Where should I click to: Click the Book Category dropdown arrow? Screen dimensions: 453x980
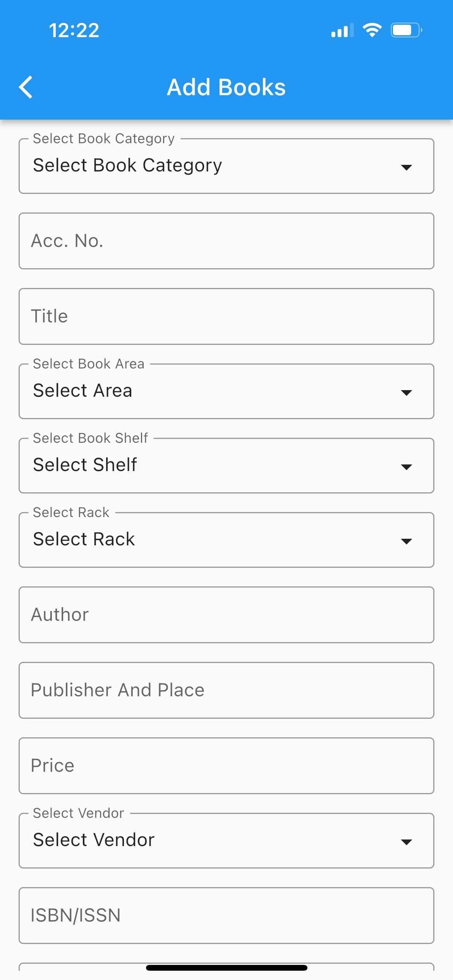pos(406,167)
